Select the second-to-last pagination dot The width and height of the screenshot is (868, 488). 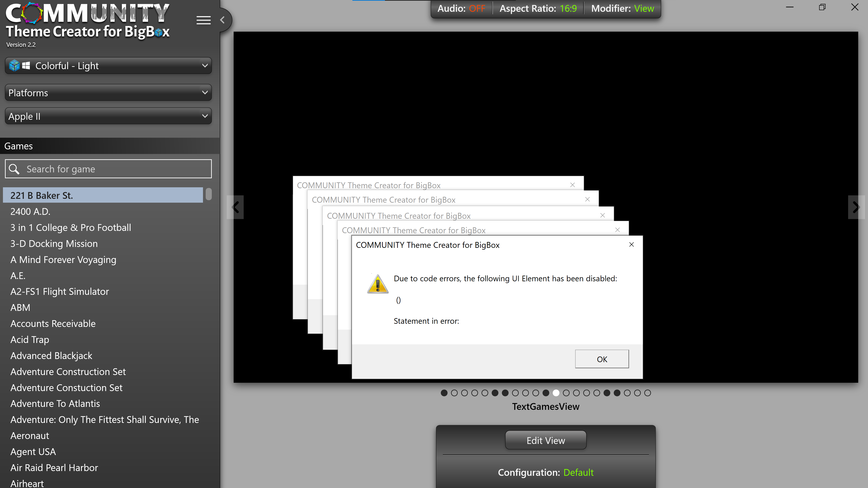[637, 393]
